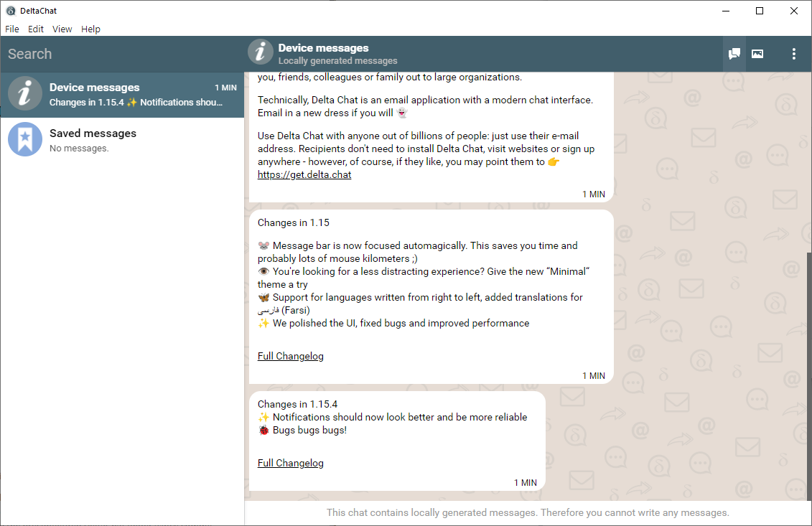Minimize the DeltaChat window
The width and height of the screenshot is (812, 526).
point(726,11)
